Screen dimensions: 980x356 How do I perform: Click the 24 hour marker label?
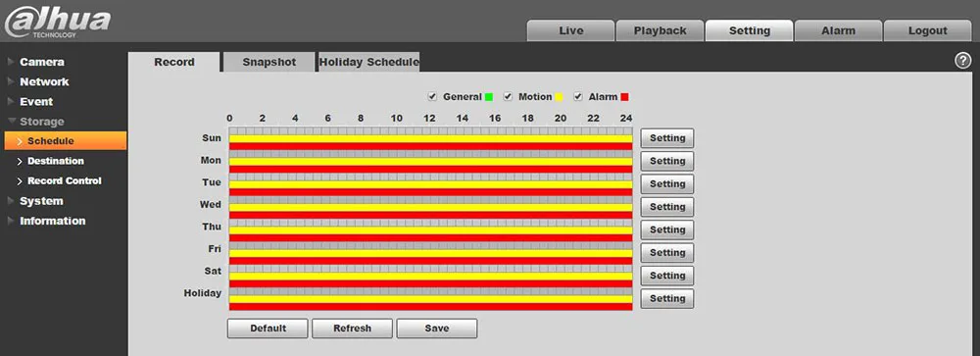(x=626, y=119)
